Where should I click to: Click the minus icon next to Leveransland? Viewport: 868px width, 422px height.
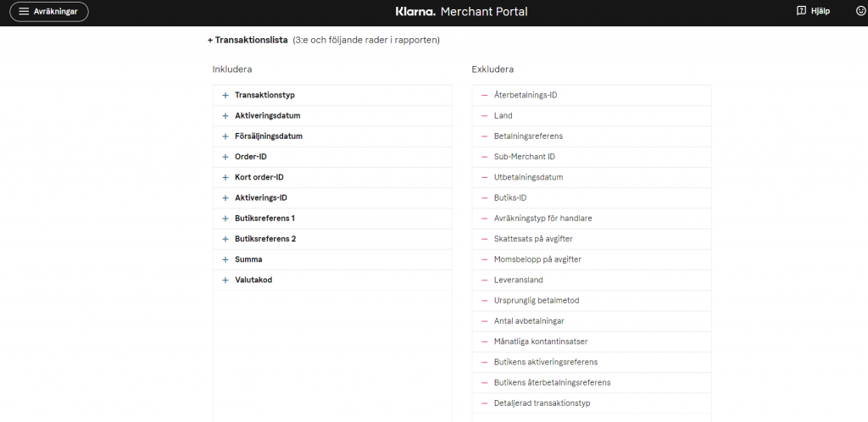(484, 280)
